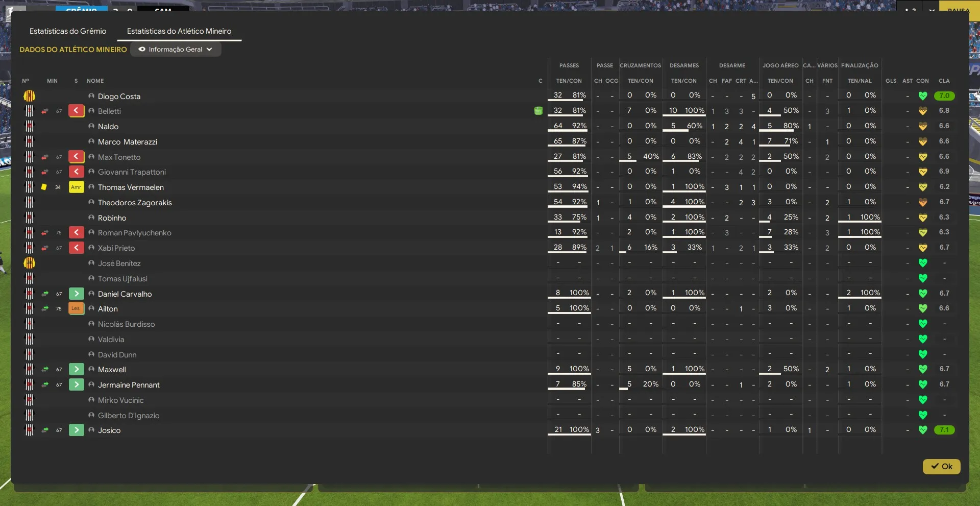980x506 pixels.
Task: Click José Benitez's goalkeeper kit icon
Action: [29, 263]
